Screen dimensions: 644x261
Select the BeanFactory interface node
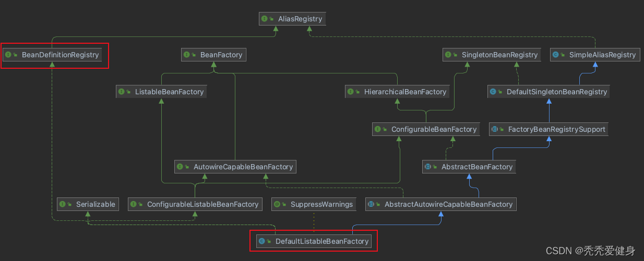pos(213,55)
